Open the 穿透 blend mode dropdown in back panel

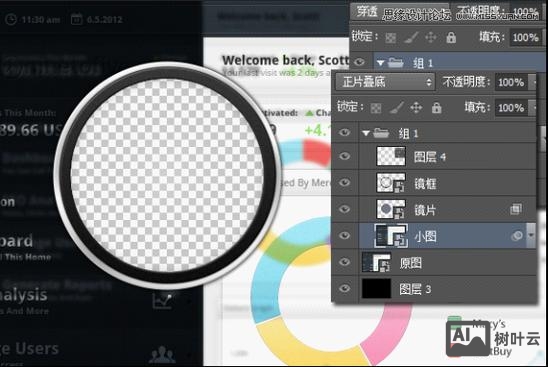pos(399,12)
